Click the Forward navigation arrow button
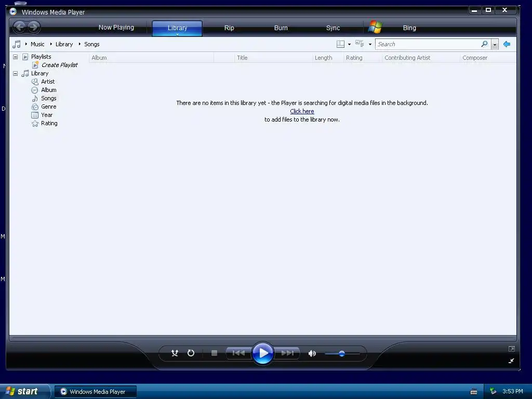The image size is (532, 399). [x=34, y=27]
